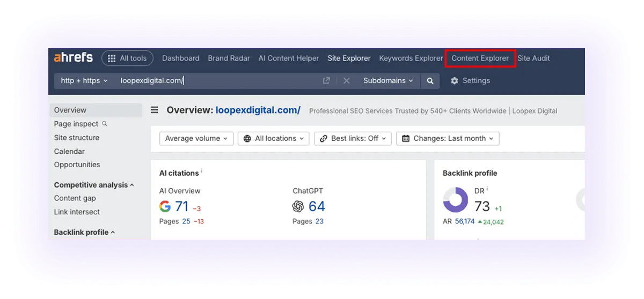This screenshot has height=299, width=644.
Task: Open the http + https protocol dropdown
Action: pos(84,81)
